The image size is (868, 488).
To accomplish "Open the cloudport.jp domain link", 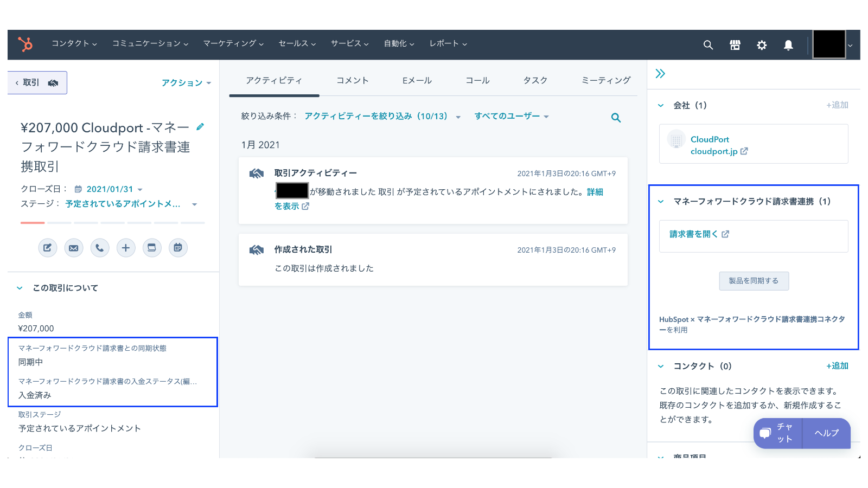I will tap(714, 151).
